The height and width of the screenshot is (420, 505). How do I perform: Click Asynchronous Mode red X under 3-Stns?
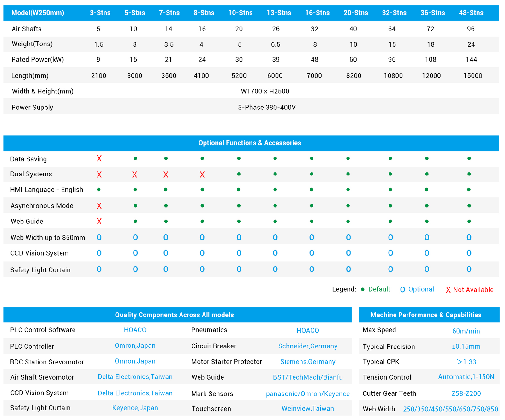(x=99, y=206)
